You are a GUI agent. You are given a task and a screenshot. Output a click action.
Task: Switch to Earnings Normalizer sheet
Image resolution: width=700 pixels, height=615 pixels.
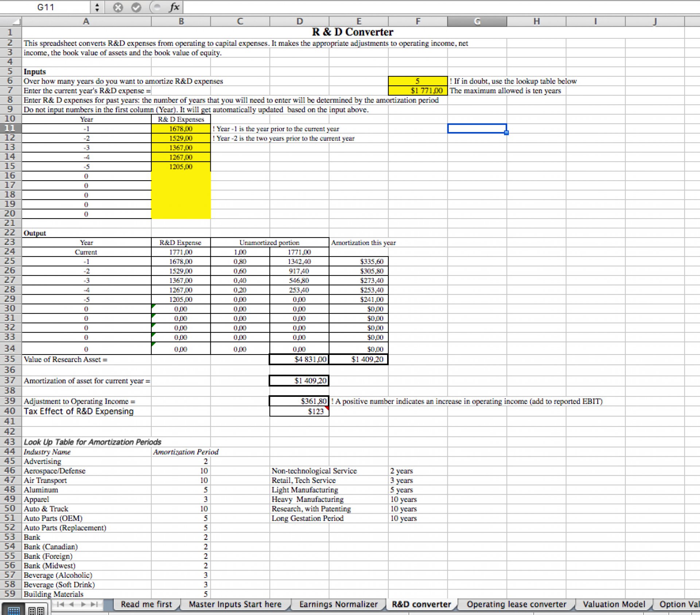[x=338, y=604]
